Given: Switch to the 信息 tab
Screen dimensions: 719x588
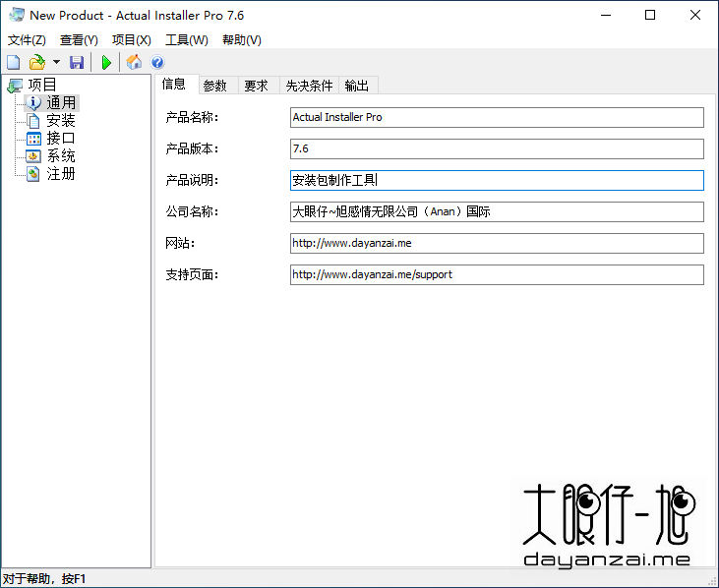Looking at the screenshot, I should 174,84.
